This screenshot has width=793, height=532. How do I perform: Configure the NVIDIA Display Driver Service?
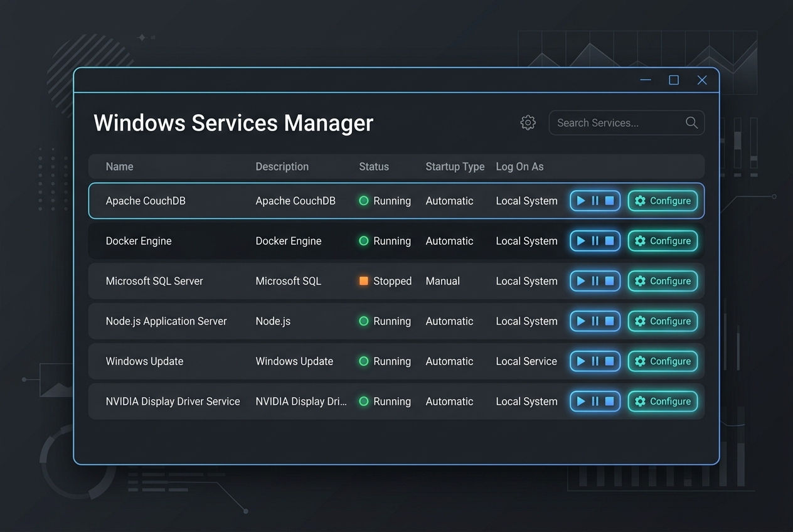click(x=663, y=402)
